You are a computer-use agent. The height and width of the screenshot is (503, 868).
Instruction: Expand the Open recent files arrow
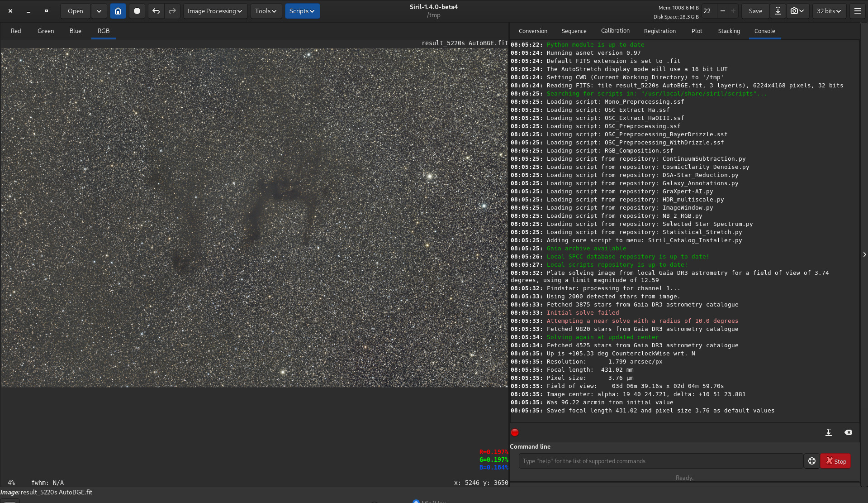99,11
